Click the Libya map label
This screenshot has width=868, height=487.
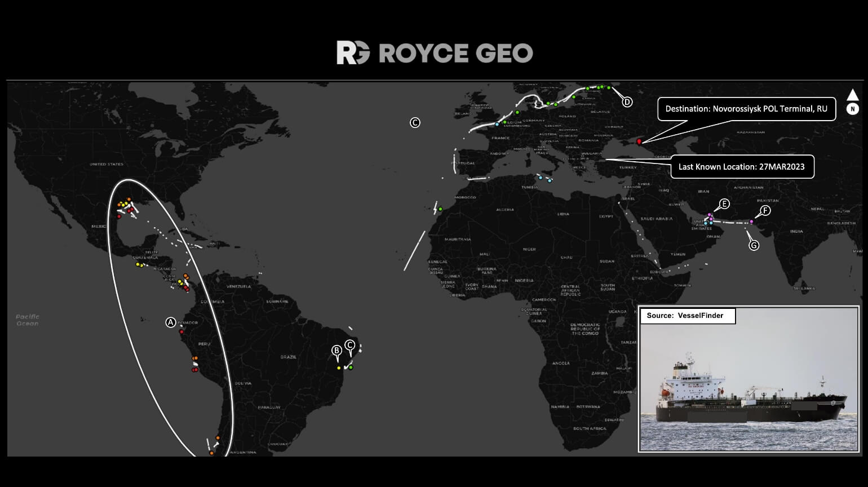point(563,214)
